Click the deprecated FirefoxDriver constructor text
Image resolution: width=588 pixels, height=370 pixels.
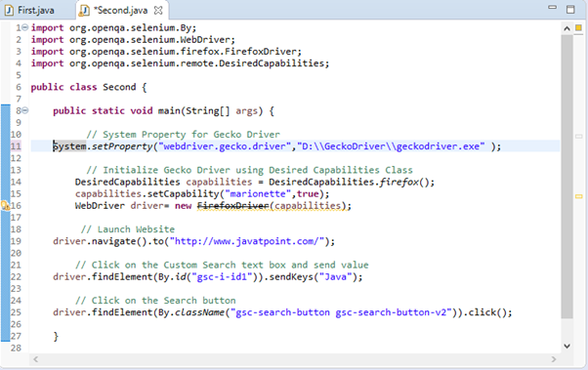click(232, 205)
